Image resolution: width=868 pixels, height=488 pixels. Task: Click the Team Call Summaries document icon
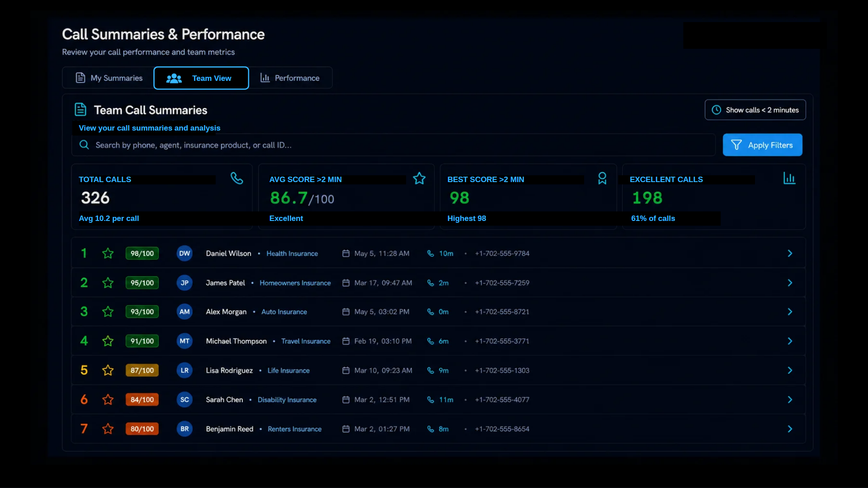[80, 109]
